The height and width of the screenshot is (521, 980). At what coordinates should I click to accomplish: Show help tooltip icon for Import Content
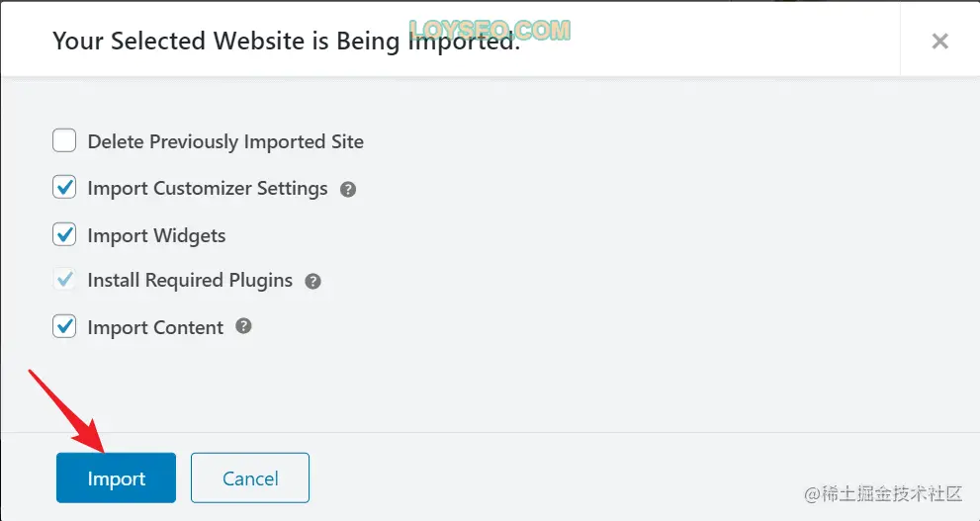point(243,326)
